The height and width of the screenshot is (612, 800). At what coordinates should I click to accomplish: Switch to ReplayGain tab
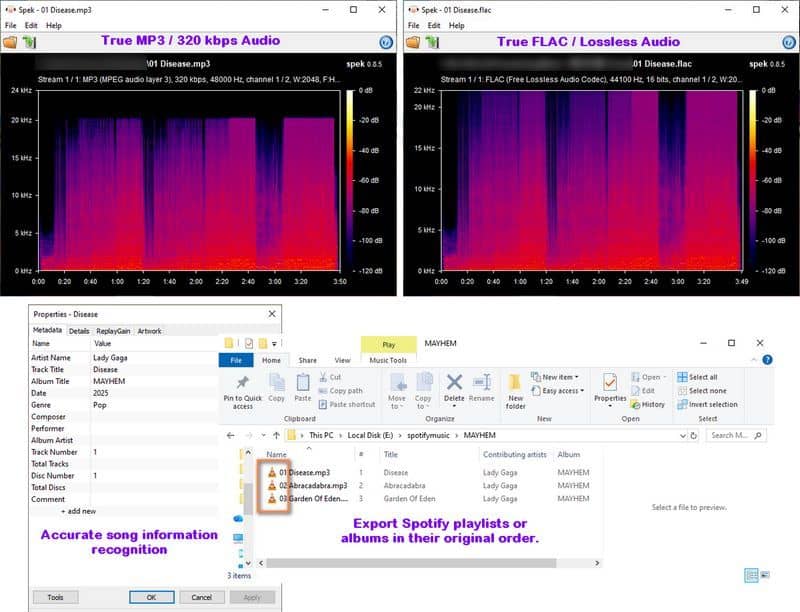113,331
